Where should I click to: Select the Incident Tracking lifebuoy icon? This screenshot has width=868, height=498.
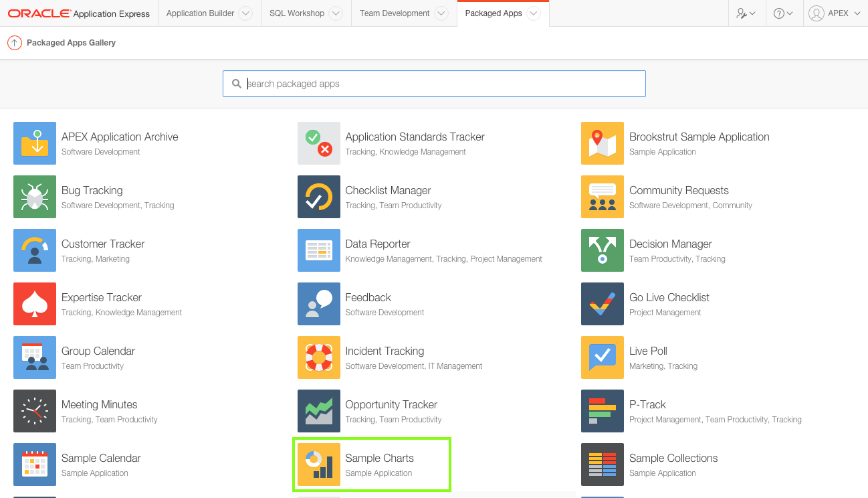click(319, 357)
